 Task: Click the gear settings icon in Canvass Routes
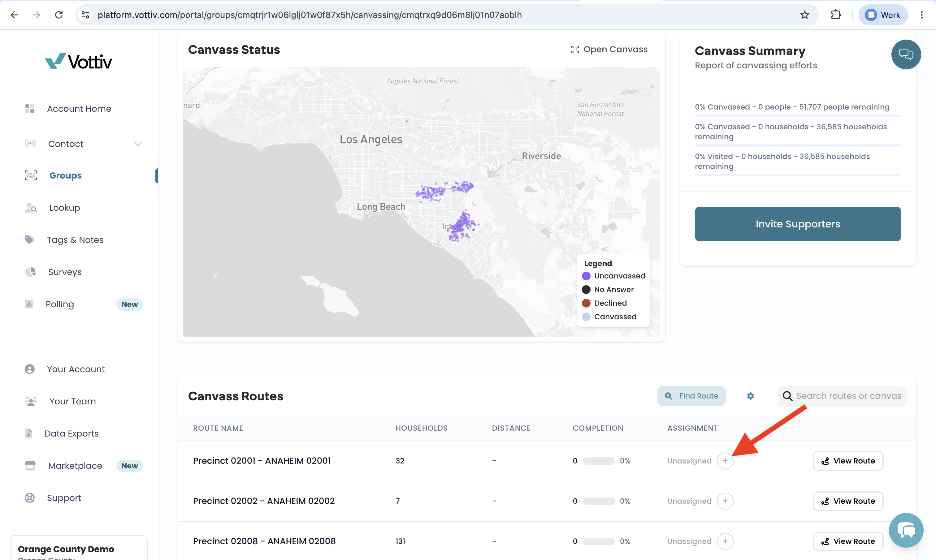[750, 396]
